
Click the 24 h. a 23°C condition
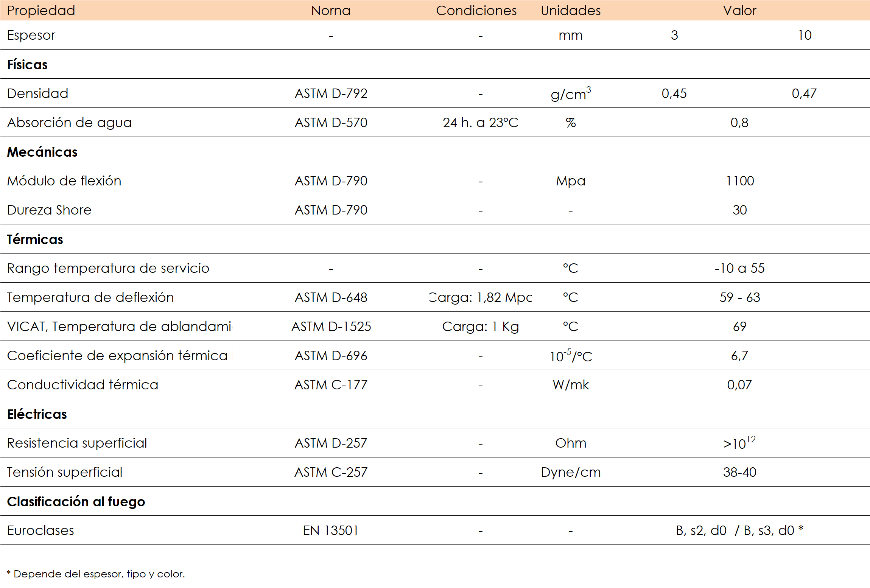[x=480, y=123]
